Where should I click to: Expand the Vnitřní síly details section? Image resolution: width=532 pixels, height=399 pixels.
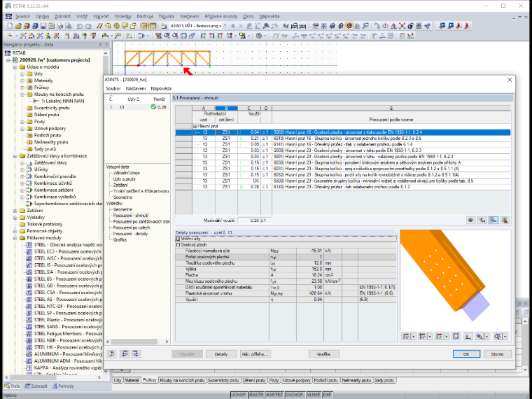(x=178, y=239)
